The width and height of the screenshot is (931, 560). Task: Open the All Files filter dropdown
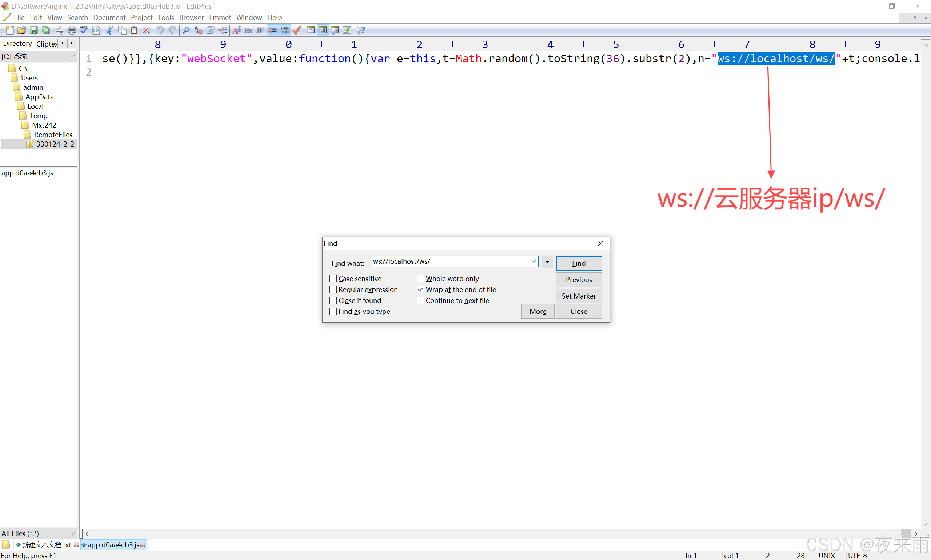pos(72,533)
